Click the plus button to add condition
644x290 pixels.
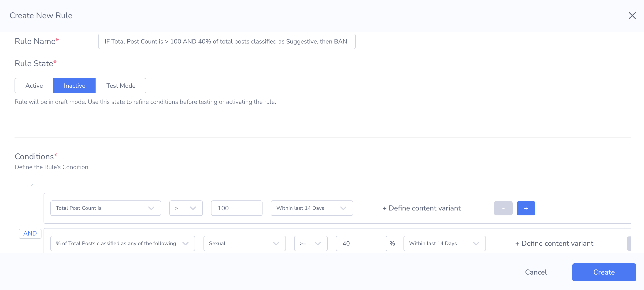click(526, 208)
